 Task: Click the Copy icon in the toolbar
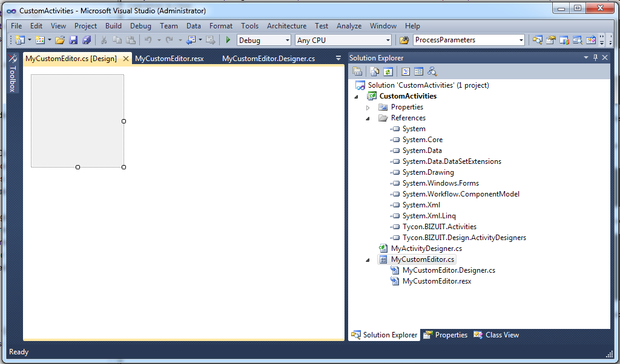(117, 40)
